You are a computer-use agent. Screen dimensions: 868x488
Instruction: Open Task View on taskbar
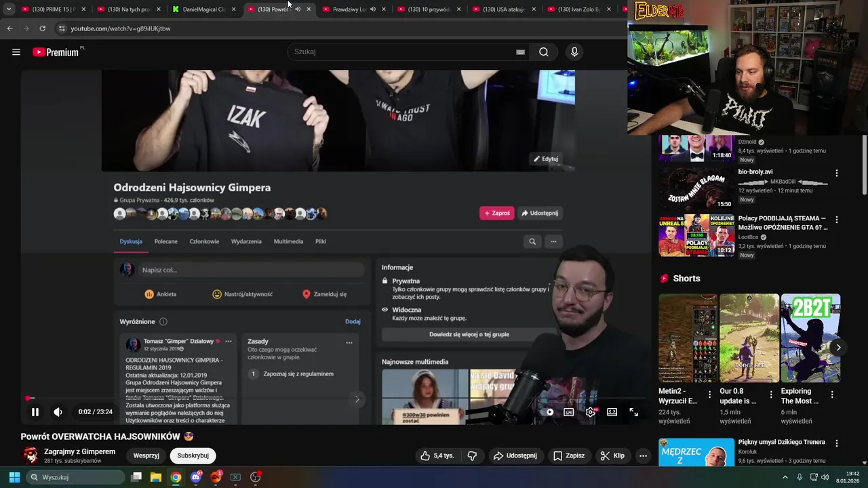coord(136,477)
